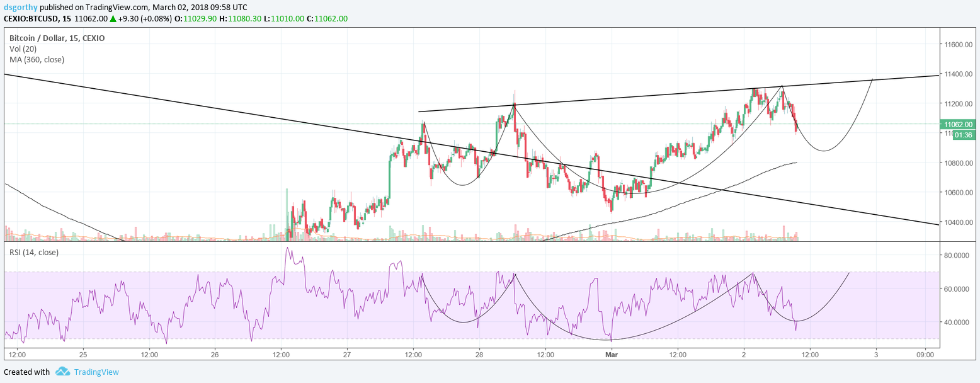Click the 11400.00 price axis label
Viewport: 980px width, 383px height.
tap(958, 74)
